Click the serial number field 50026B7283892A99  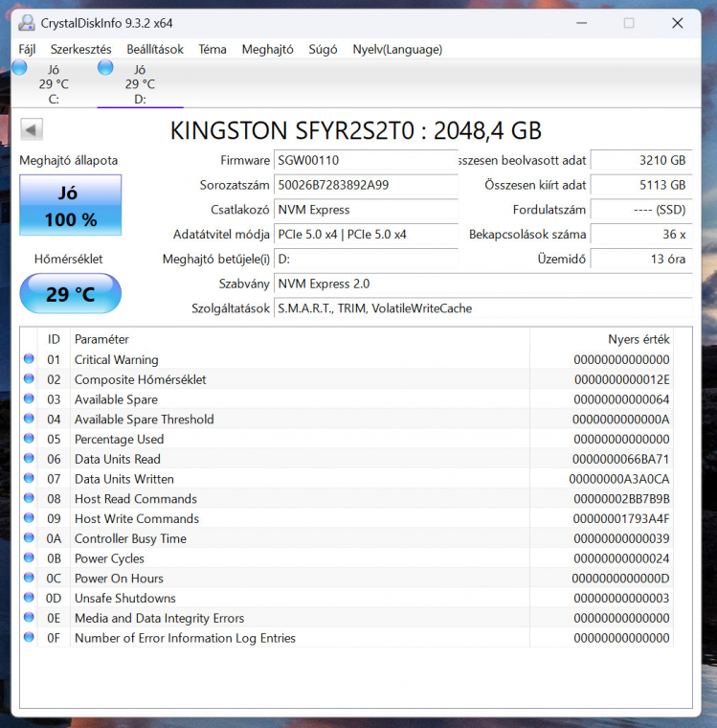coord(366,185)
